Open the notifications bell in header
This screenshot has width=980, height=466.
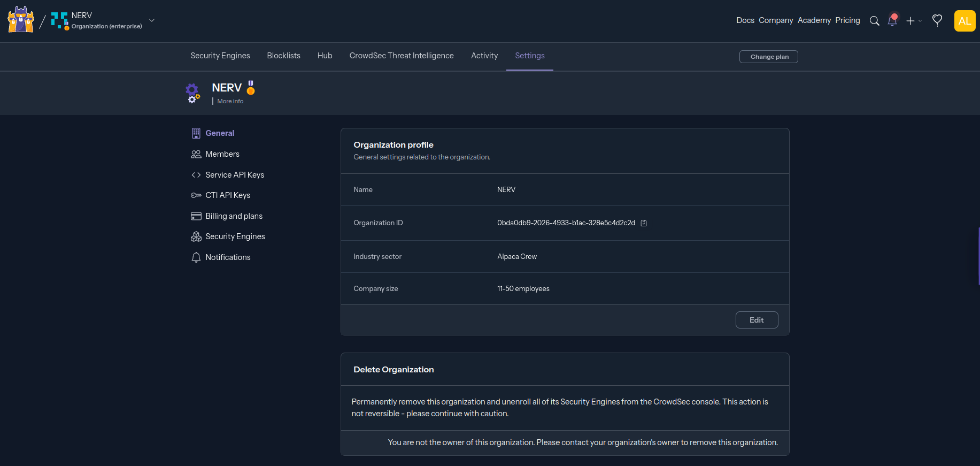pyautogui.click(x=892, y=21)
